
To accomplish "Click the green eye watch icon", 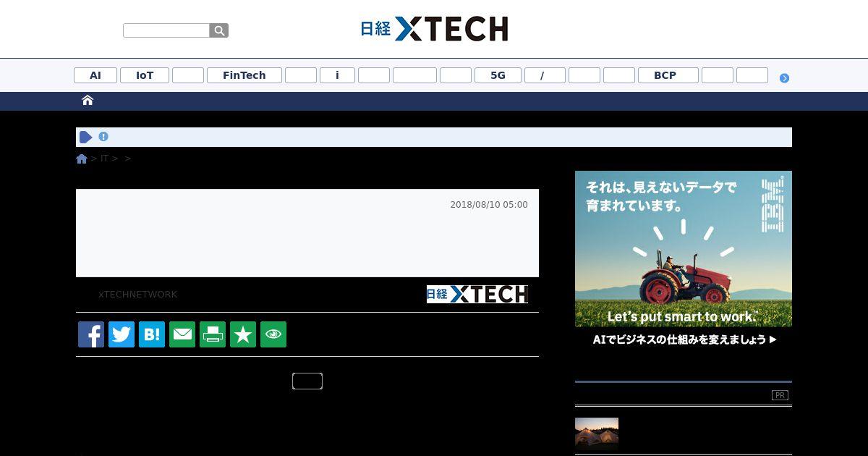I will coord(273,334).
